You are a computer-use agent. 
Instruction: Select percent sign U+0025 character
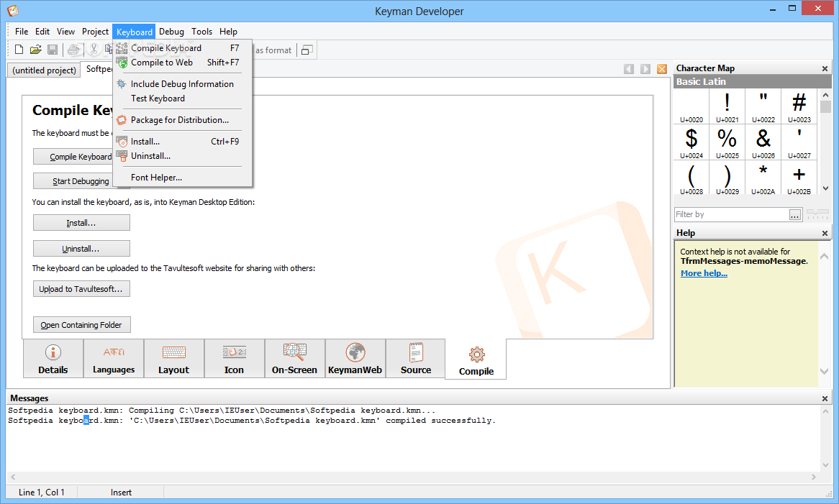727,142
